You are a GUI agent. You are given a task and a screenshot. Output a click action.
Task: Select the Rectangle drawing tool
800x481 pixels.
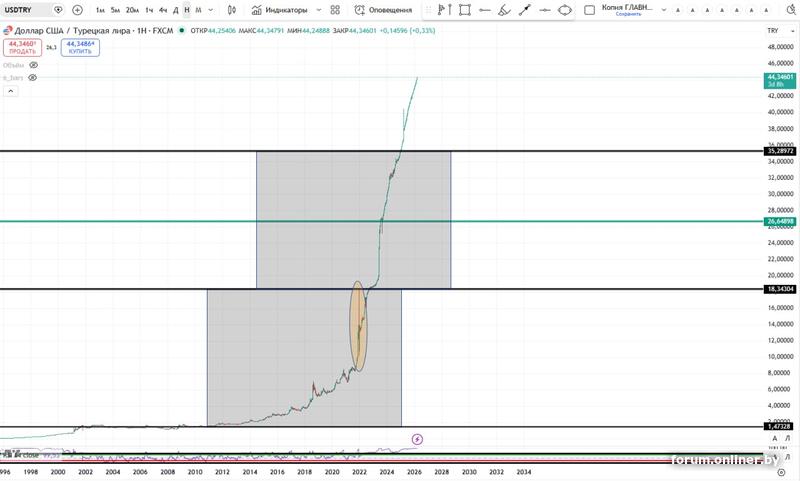(x=465, y=10)
